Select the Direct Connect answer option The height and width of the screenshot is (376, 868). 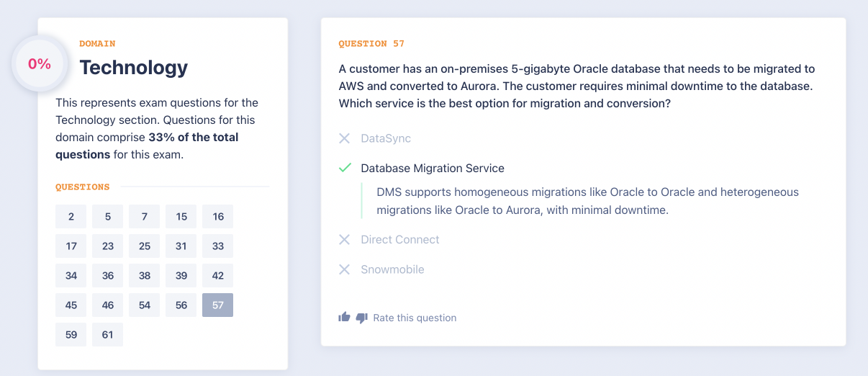pos(399,239)
